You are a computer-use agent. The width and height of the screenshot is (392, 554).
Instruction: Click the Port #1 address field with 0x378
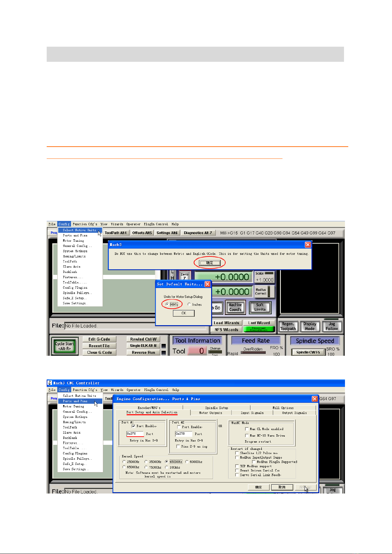pyautogui.click(x=135, y=434)
